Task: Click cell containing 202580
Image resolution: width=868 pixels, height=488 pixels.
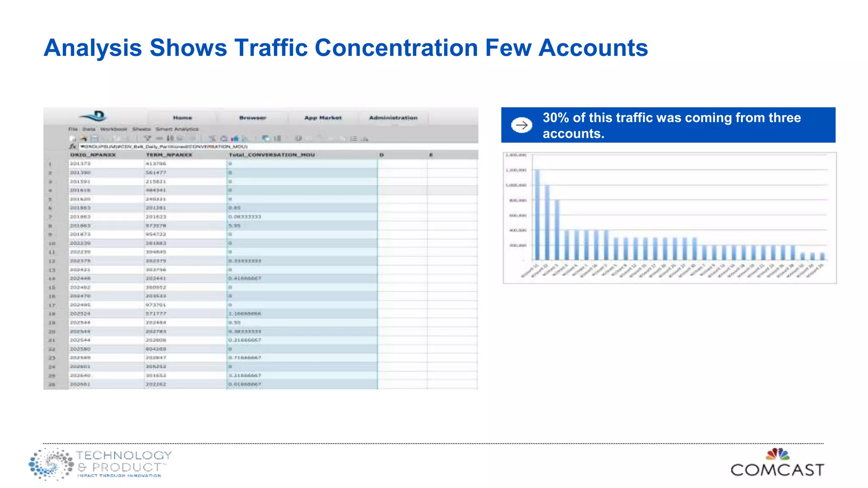Action: [106, 349]
